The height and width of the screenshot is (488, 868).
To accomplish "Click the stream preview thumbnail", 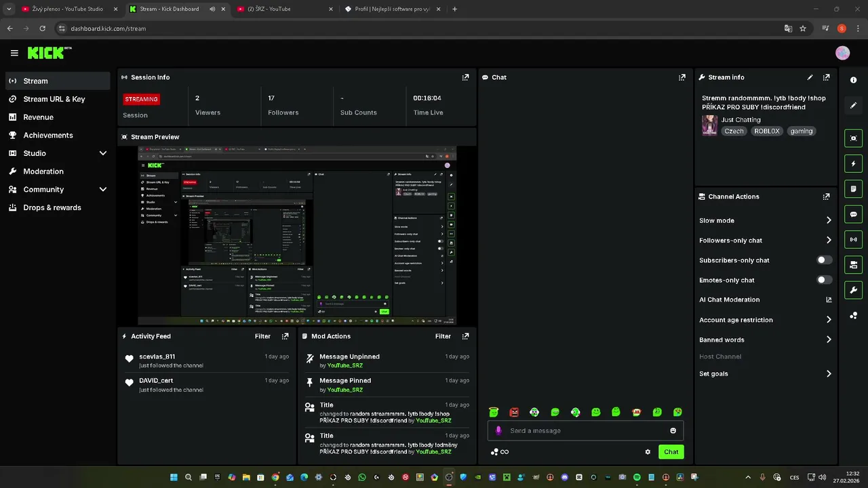I will pyautogui.click(x=297, y=235).
